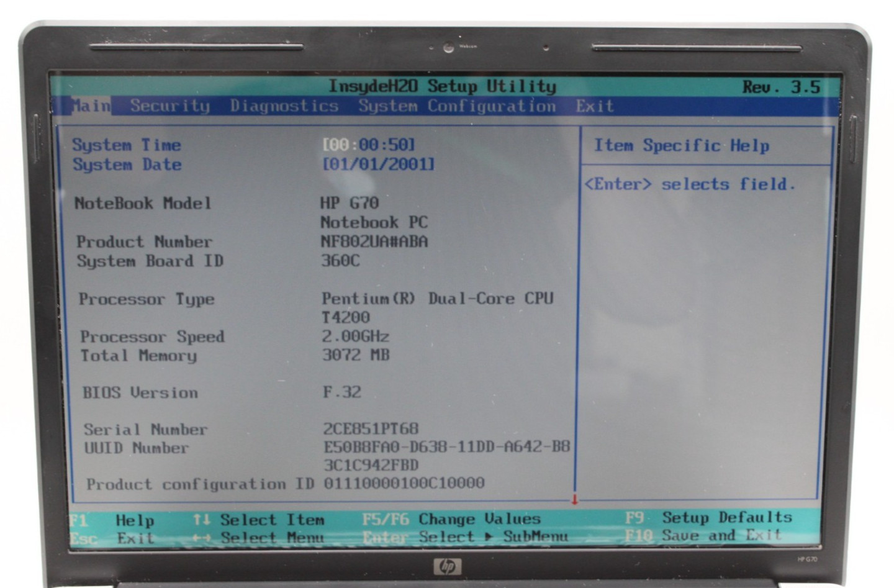Image resolution: width=894 pixels, height=588 pixels.
Task: Switch to the Security menu tab
Action: [170, 106]
